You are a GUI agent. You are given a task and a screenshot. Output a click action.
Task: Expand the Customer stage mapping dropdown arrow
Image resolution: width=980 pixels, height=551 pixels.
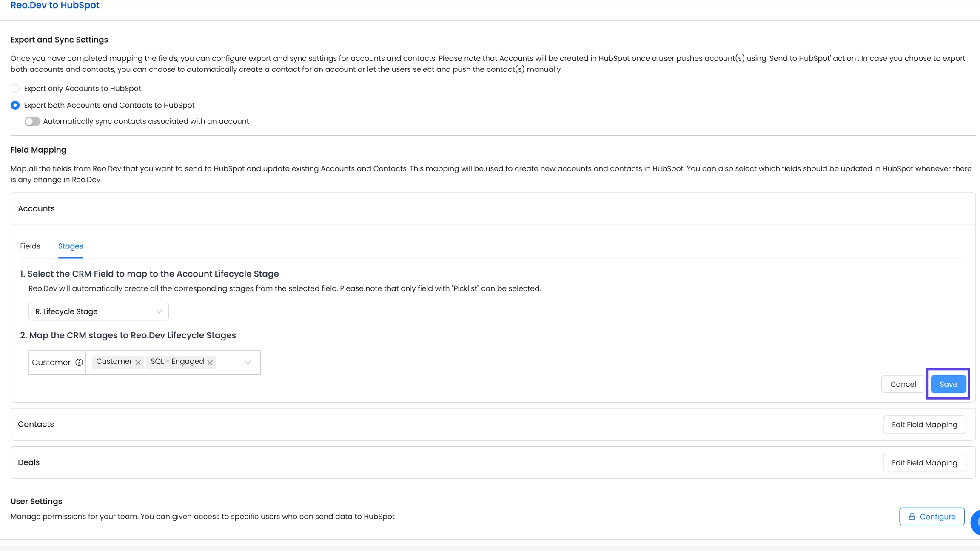click(x=248, y=363)
